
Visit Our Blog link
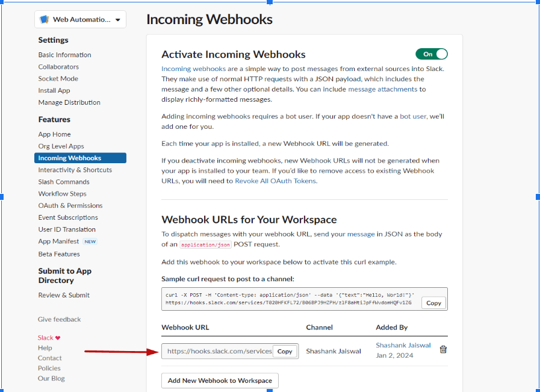51,378
